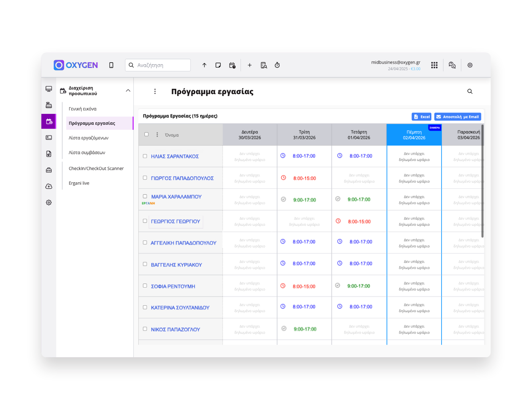Open the chat support icon
This screenshot has width=532, height=410.
point(452,65)
